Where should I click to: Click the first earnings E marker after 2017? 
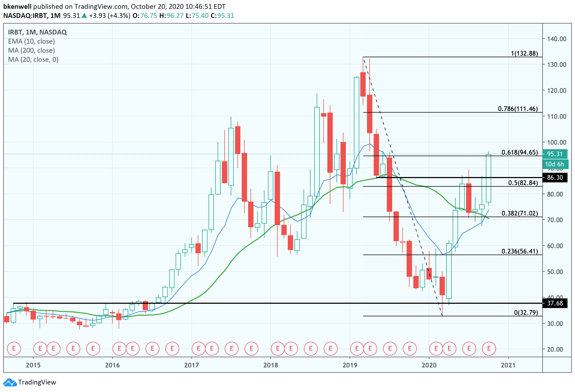[x=199, y=348]
